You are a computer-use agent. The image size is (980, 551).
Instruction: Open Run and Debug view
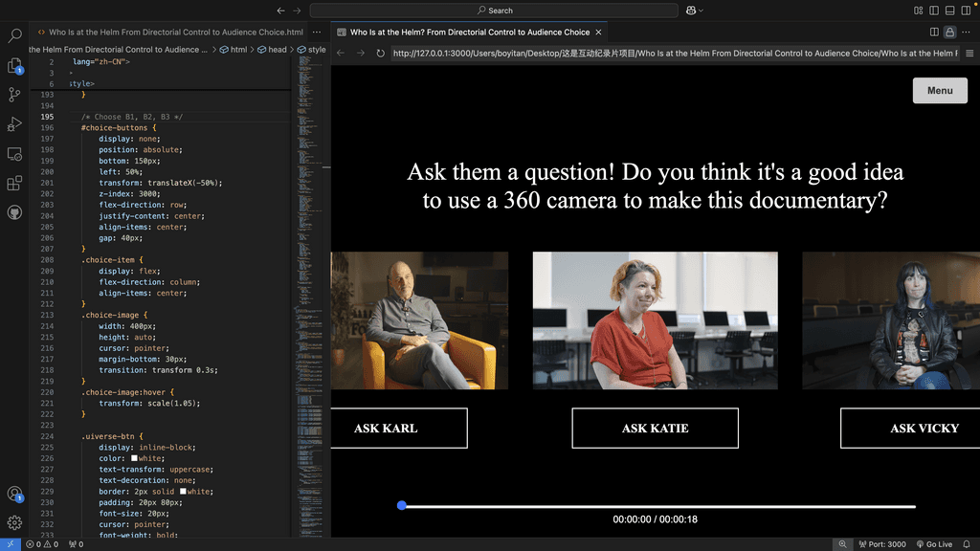pos(14,123)
